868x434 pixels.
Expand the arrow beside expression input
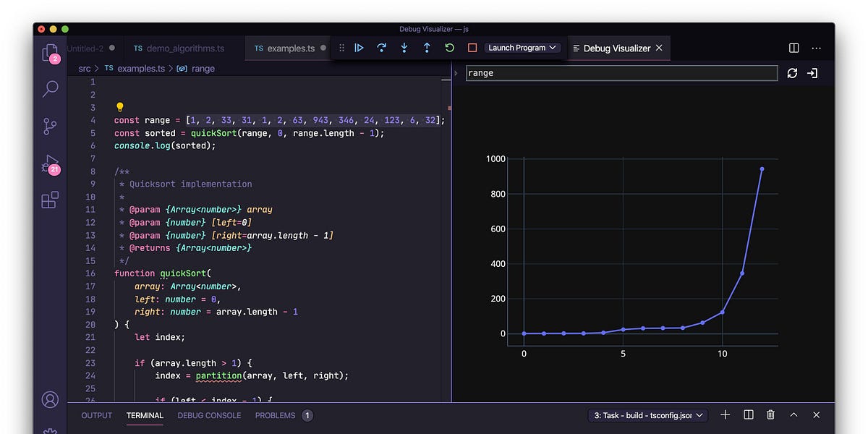456,73
